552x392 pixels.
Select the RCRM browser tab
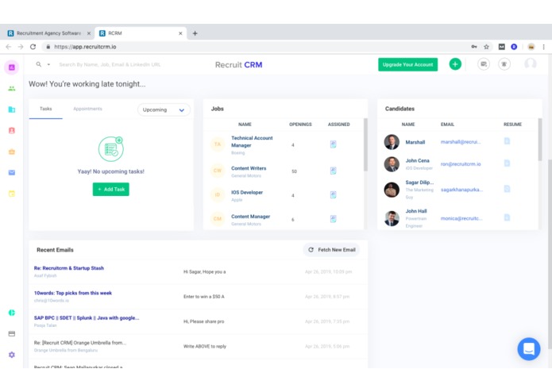[141, 33]
